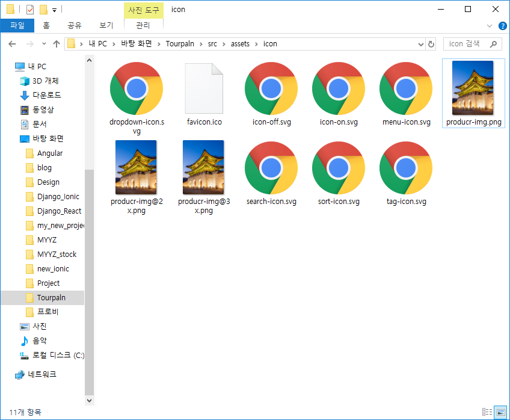Viewport: 510px width, 420px height.
Task: Open 음악 in navigation pane
Action: [x=34, y=341]
